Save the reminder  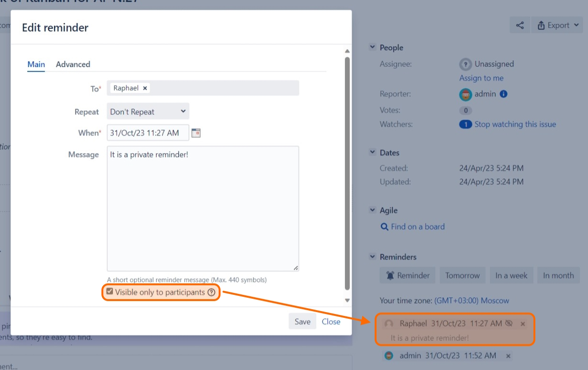(302, 322)
